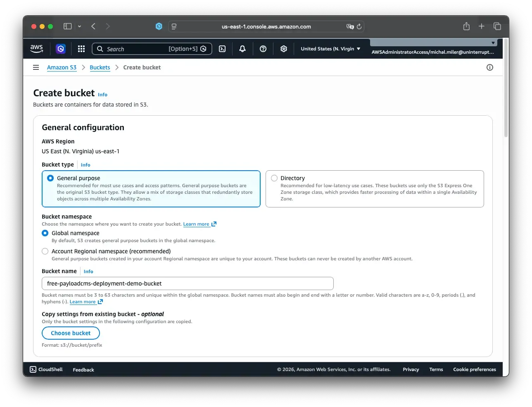Open the United States region dropdown

click(330, 49)
